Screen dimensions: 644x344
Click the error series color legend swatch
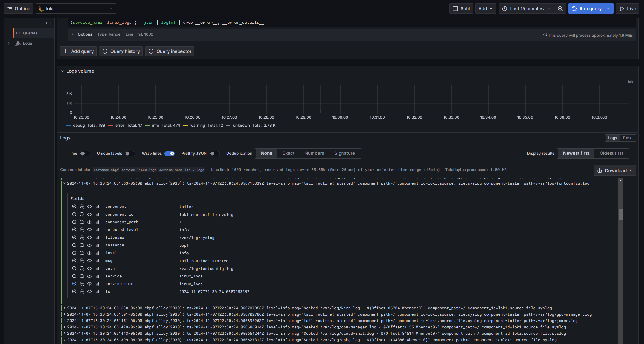[x=110, y=126]
